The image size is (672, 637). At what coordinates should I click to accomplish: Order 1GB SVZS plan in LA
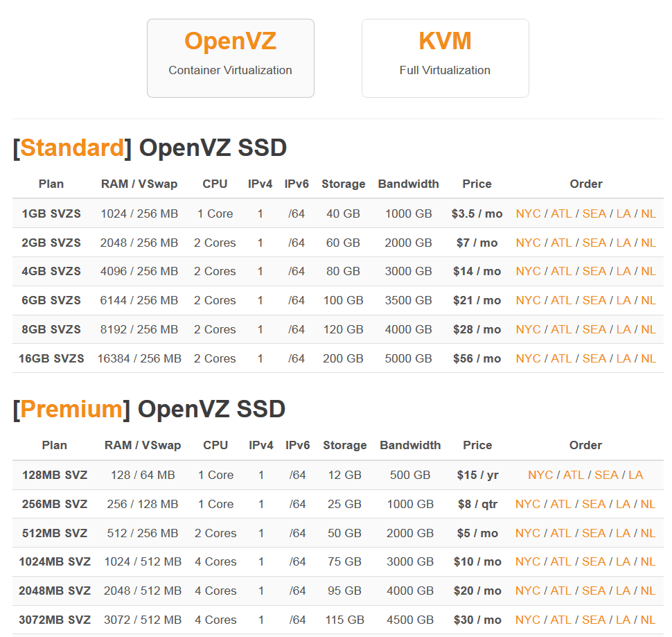click(624, 213)
